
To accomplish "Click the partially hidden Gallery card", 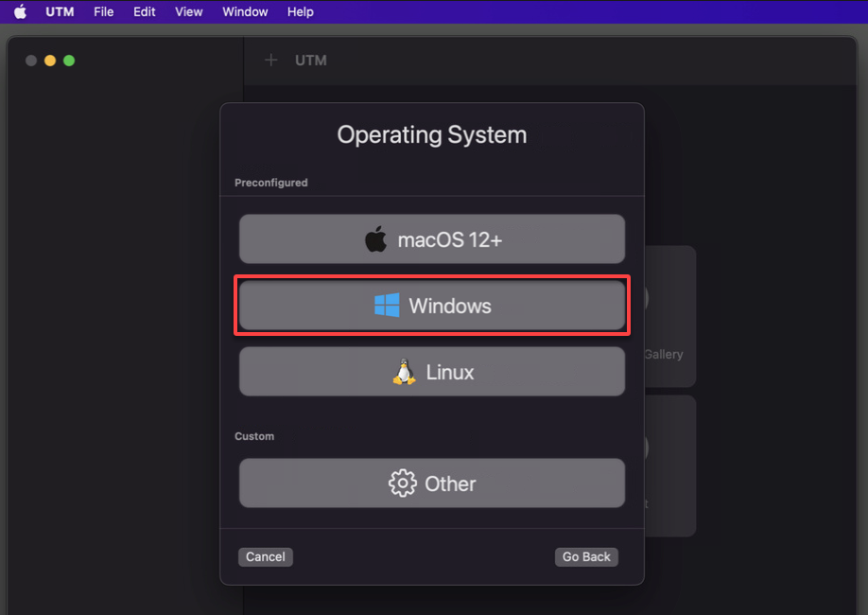I will [x=669, y=316].
